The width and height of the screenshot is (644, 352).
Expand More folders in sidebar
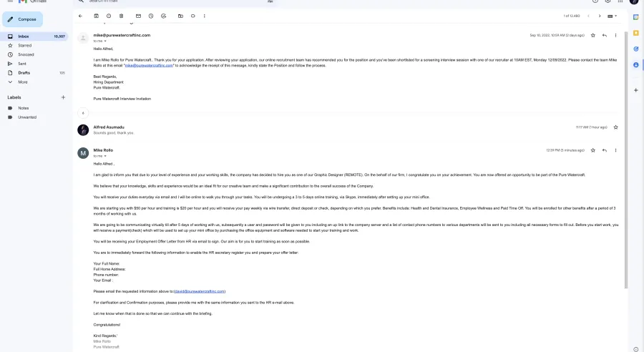click(x=34, y=82)
